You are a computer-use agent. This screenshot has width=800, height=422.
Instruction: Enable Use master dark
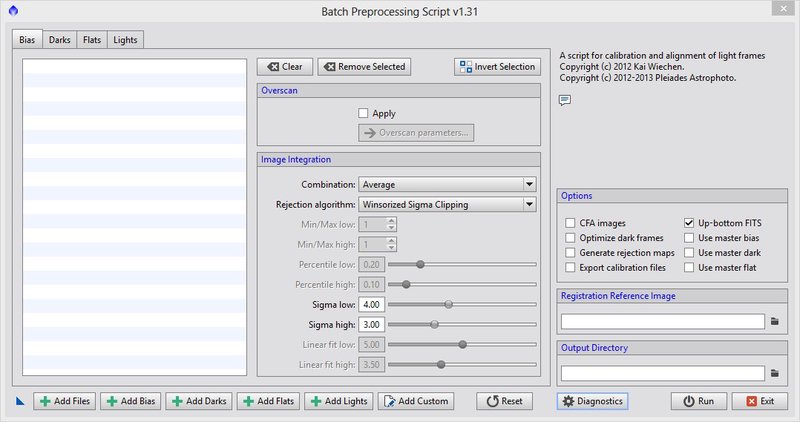[689, 253]
